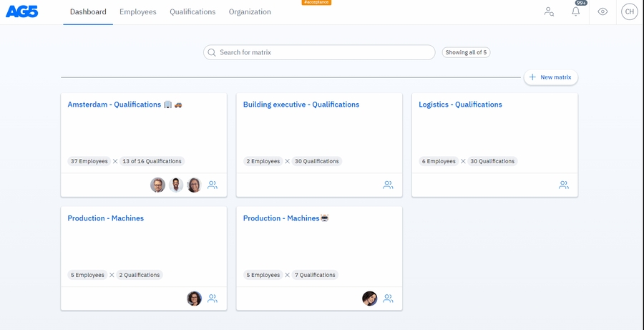Click people icon on Building executive card
Screen dimensions: 644x330
(388, 185)
